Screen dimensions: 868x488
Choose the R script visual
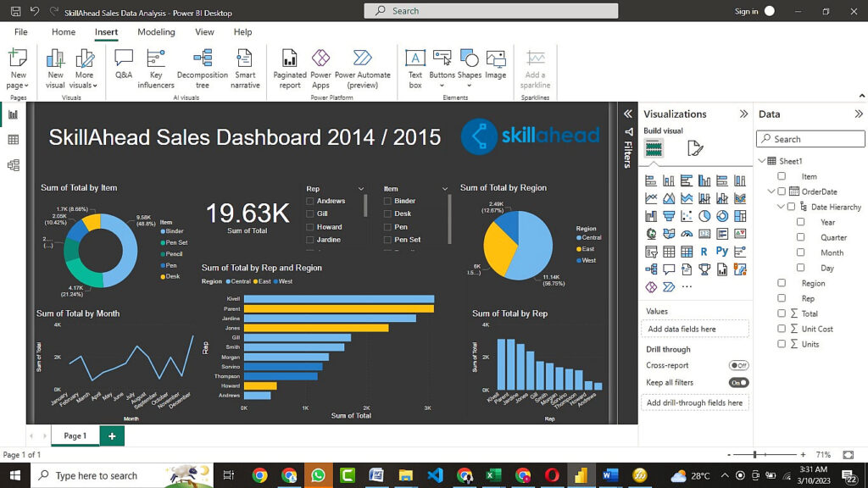pos(704,252)
